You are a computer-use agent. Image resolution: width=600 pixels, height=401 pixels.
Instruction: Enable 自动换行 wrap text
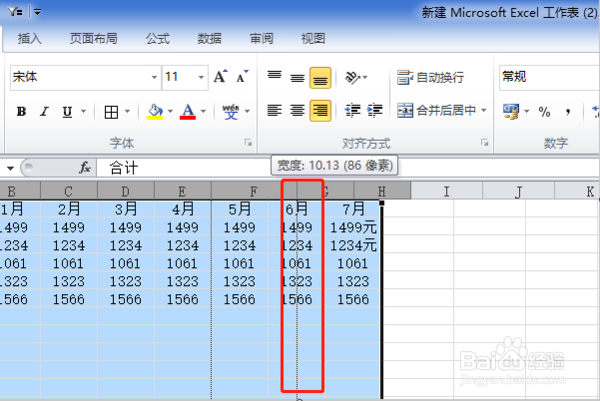click(x=430, y=77)
